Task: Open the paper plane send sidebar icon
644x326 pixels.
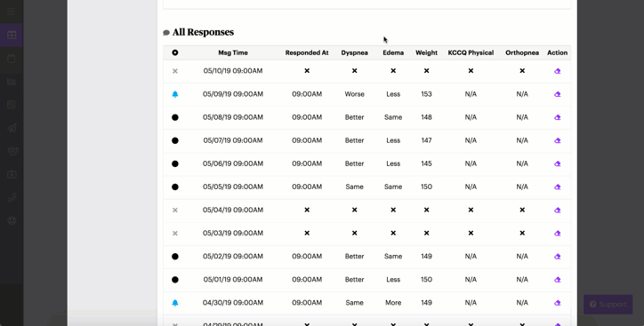Action: pyautogui.click(x=12, y=128)
